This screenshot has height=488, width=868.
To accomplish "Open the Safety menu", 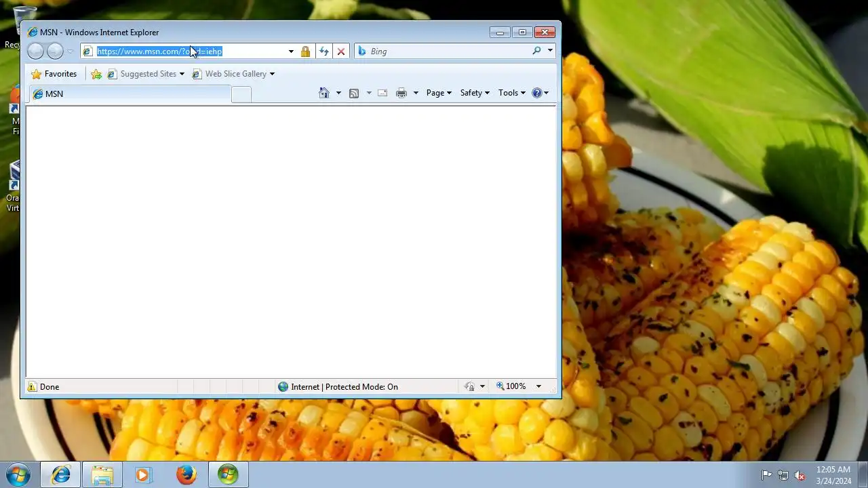I will [x=475, y=93].
